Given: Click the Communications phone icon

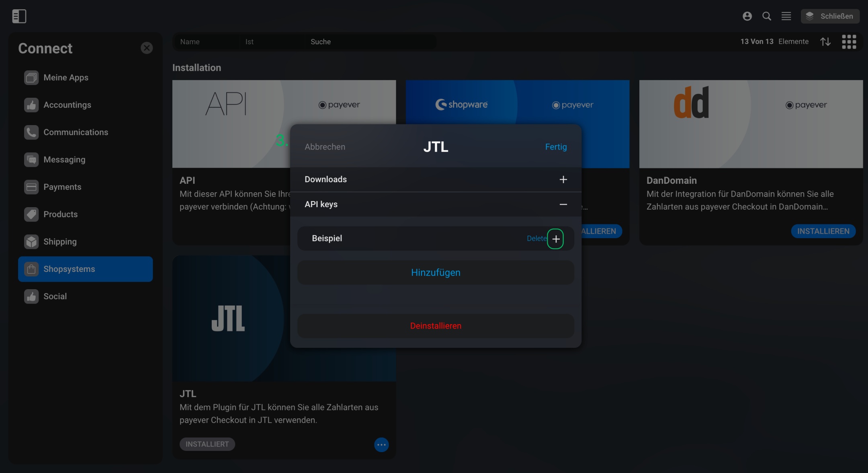Looking at the screenshot, I should 31,132.
